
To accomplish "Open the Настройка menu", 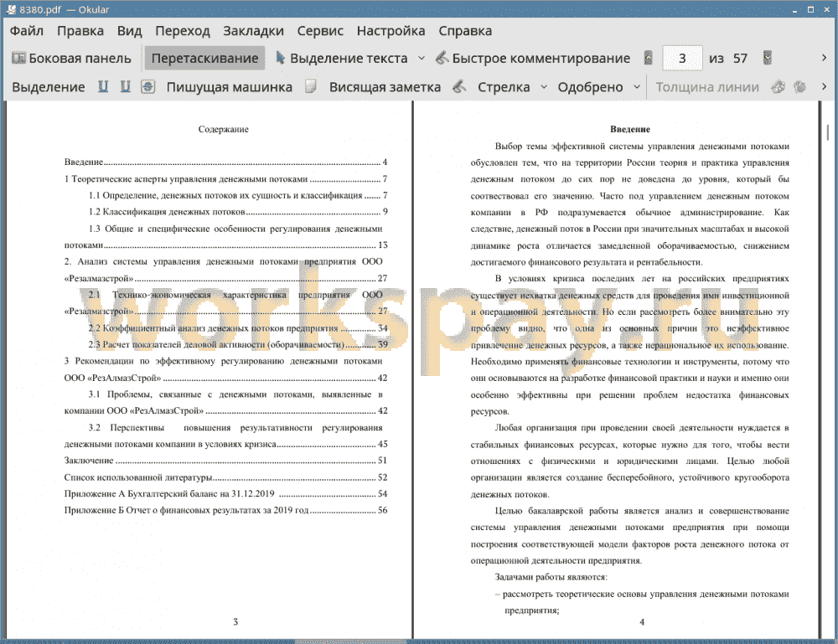I will 391,31.
